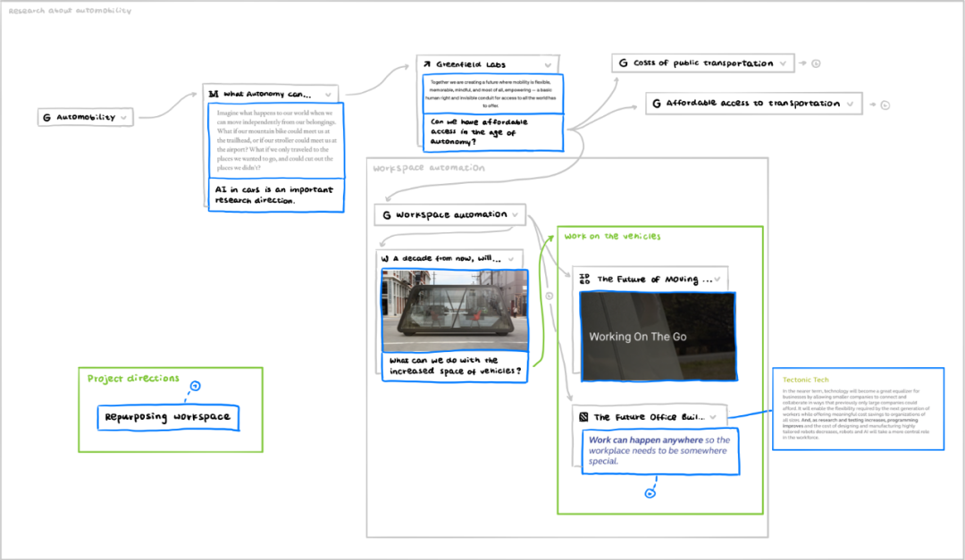
Task: Click the arrow icon on Greenfield Labs node
Action: 426,64
